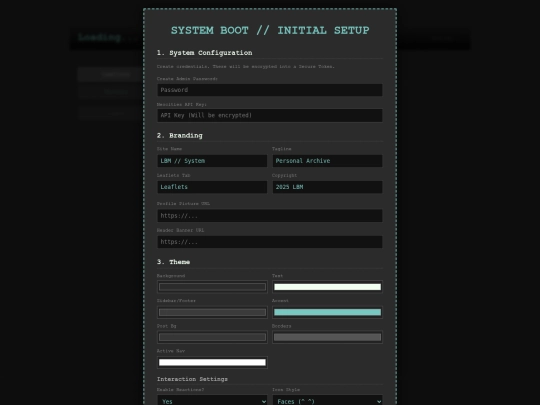Edit the Tagline field 'Personal Archive'
Viewport: 540px width, 405px height.
(x=327, y=161)
